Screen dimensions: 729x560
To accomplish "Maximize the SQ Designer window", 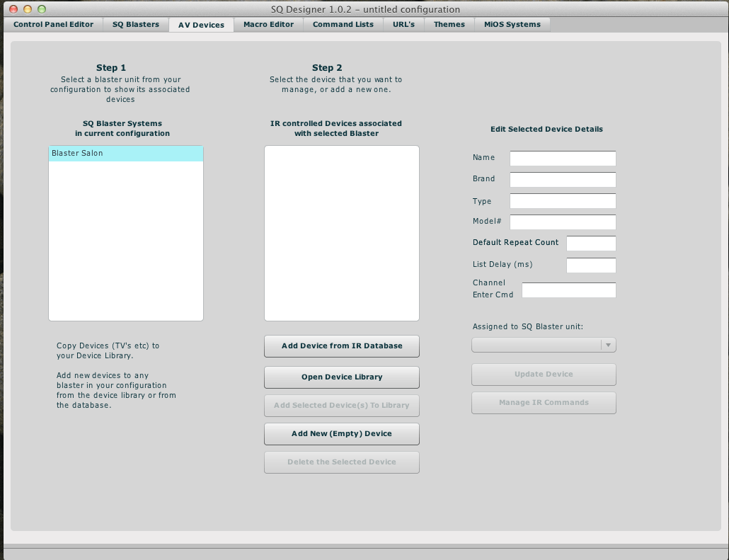I will click(42, 9).
